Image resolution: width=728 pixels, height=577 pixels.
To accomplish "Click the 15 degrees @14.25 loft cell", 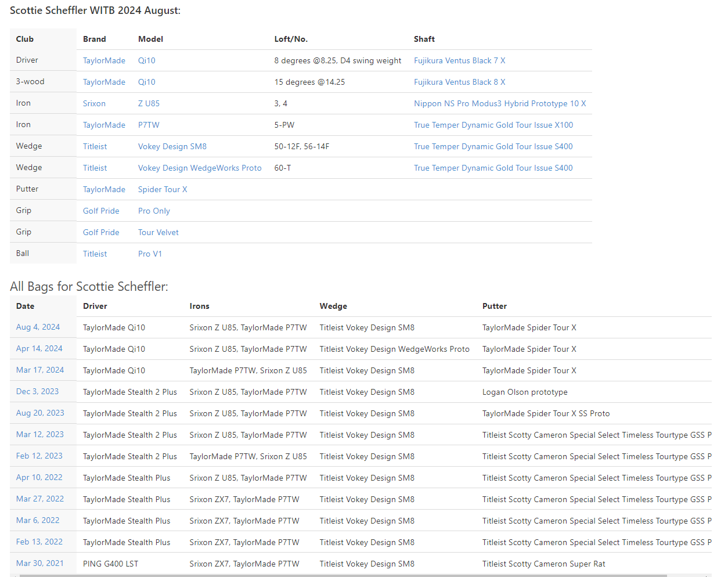I will pyautogui.click(x=309, y=82).
